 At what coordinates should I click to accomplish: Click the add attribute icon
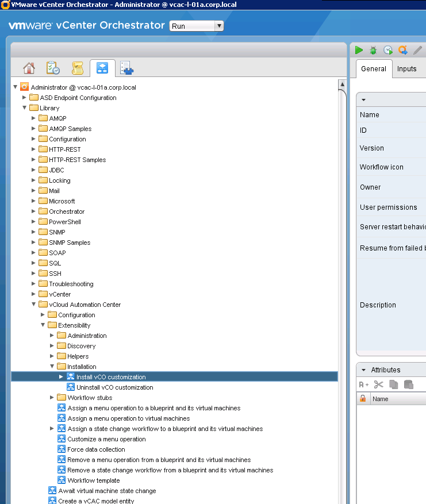click(x=364, y=384)
